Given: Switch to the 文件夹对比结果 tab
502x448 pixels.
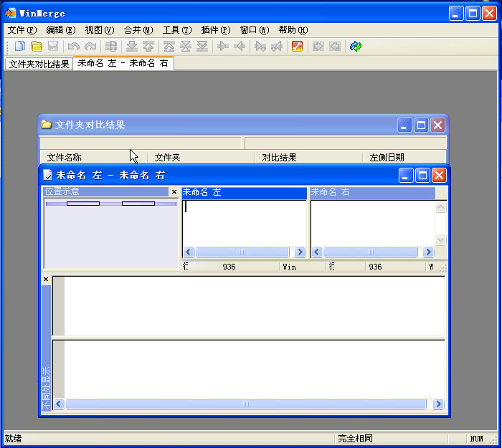Looking at the screenshot, I should point(39,64).
